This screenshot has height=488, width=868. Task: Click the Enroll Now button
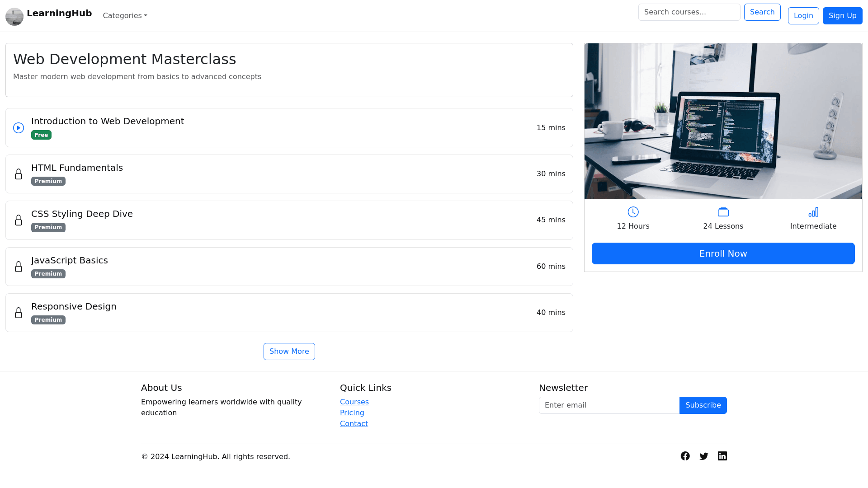click(x=723, y=253)
